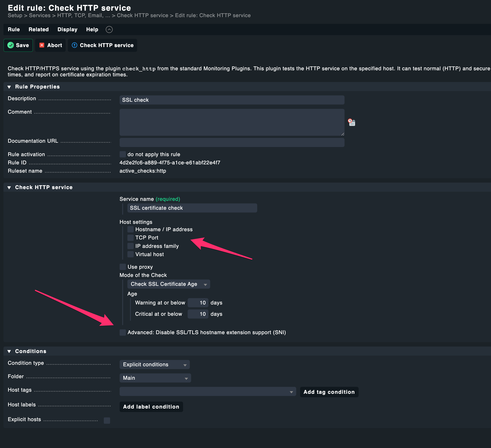
Task: Click the Add tag condition button
Action: (x=329, y=392)
